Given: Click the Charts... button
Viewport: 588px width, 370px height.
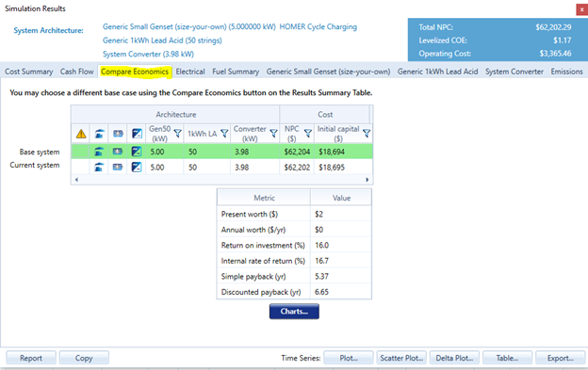Looking at the screenshot, I should [294, 312].
